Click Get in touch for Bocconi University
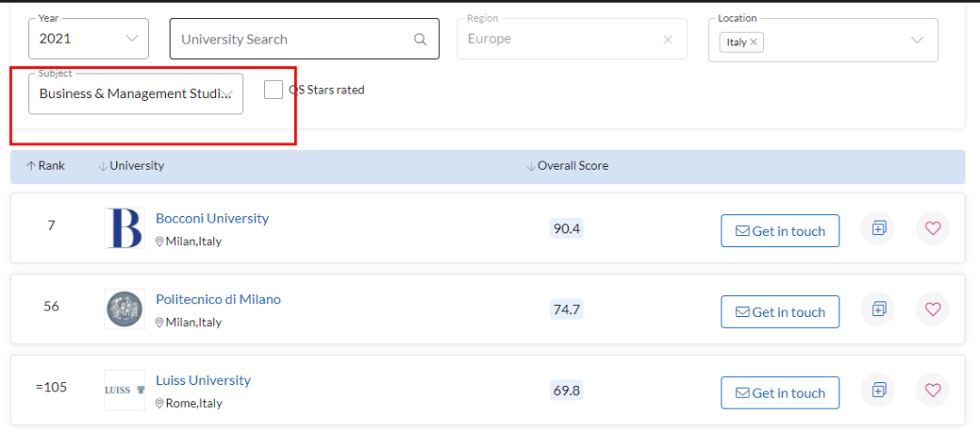The image size is (980, 434). point(780,231)
